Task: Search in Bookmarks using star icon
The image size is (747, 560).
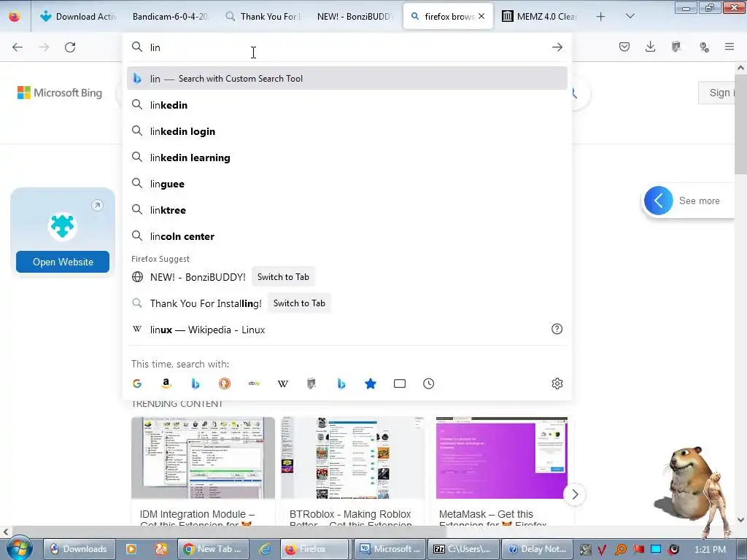Action: pyautogui.click(x=371, y=384)
